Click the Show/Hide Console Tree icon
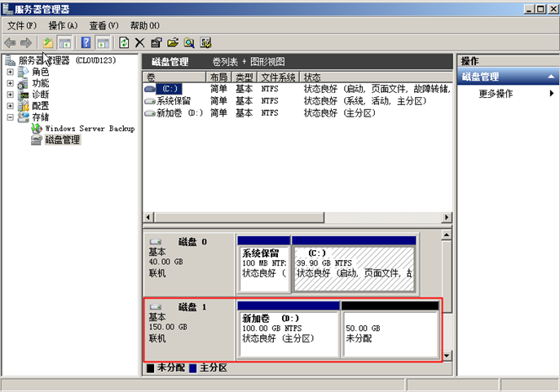The height and width of the screenshot is (392, 560). click(64, 42)
